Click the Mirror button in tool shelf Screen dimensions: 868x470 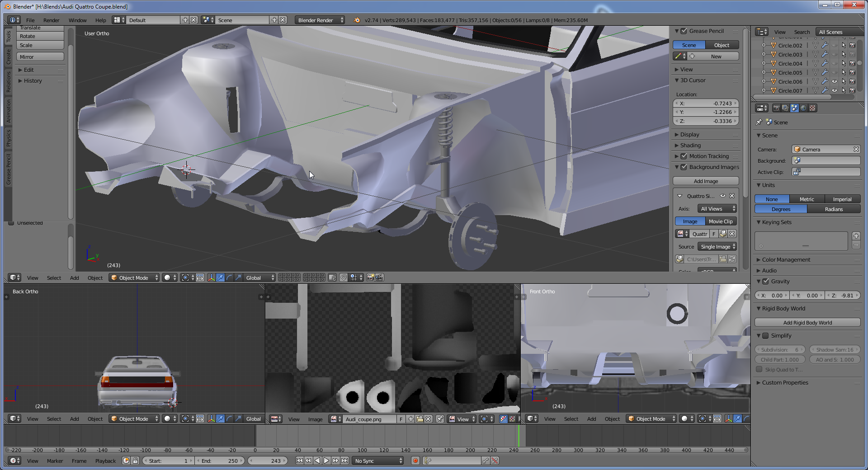coord(40,57)
